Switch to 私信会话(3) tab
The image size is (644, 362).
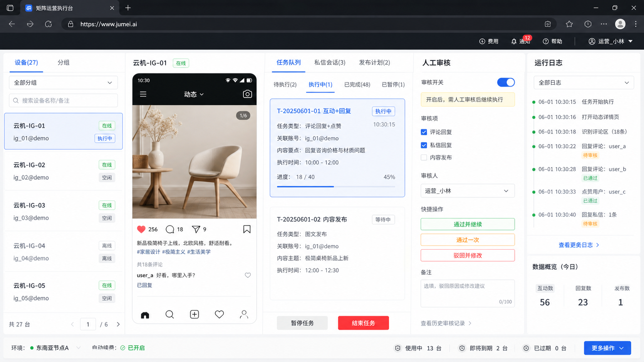[x=330, y=62]
